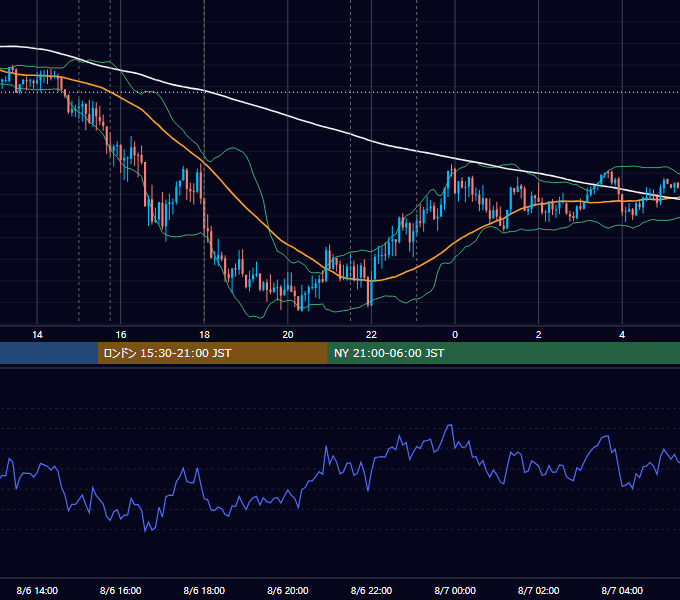This screenshot has width=680, height=600.
Task: Click the 8/7 04:00 label on indicator axis
Action: pyautogui.click(x=622, y=590)
